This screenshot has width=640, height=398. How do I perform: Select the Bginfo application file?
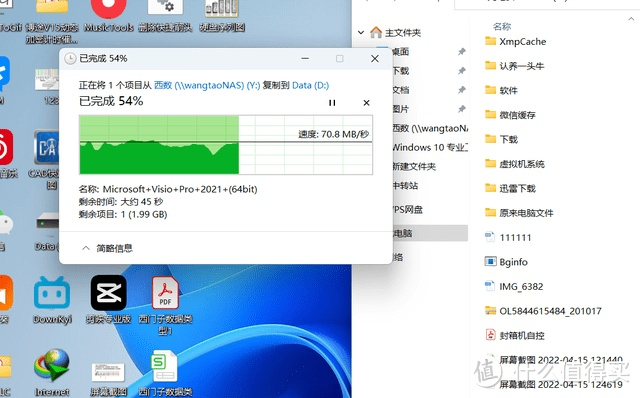(x=506, y=262)
